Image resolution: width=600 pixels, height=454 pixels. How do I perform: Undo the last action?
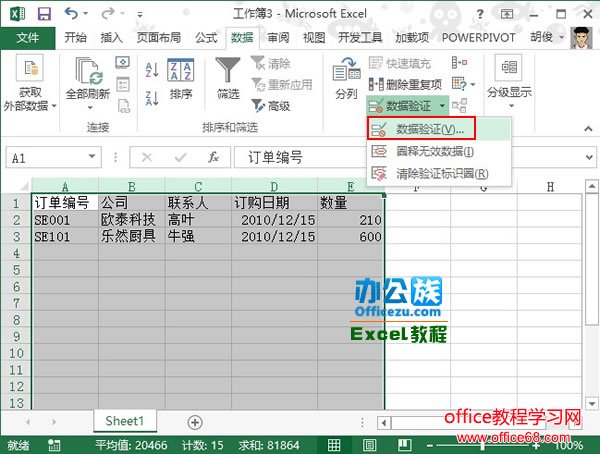71,14
